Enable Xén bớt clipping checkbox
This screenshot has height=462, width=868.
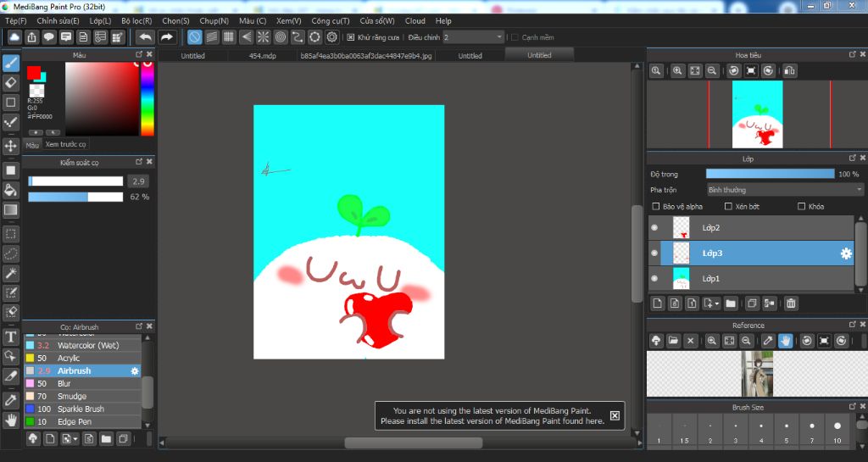click(728, 206)
